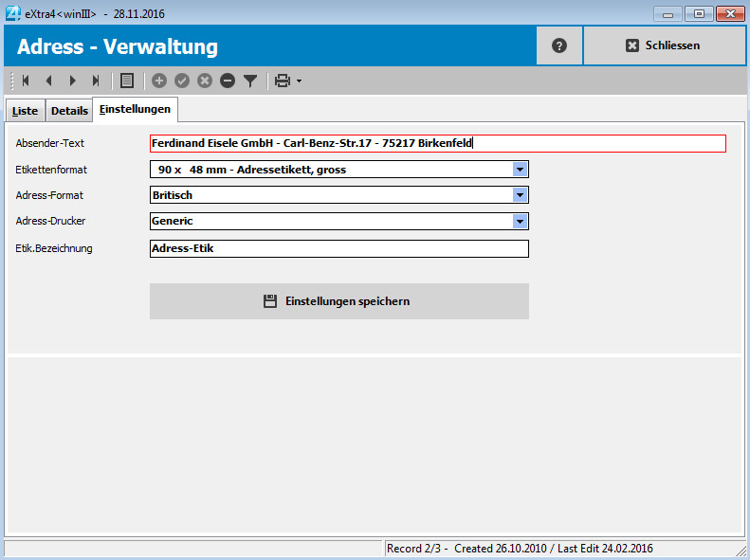Open the printer options dropdown arrow
Image resolution: width=750 pixels, height=560 pixels.
(300, 81)
